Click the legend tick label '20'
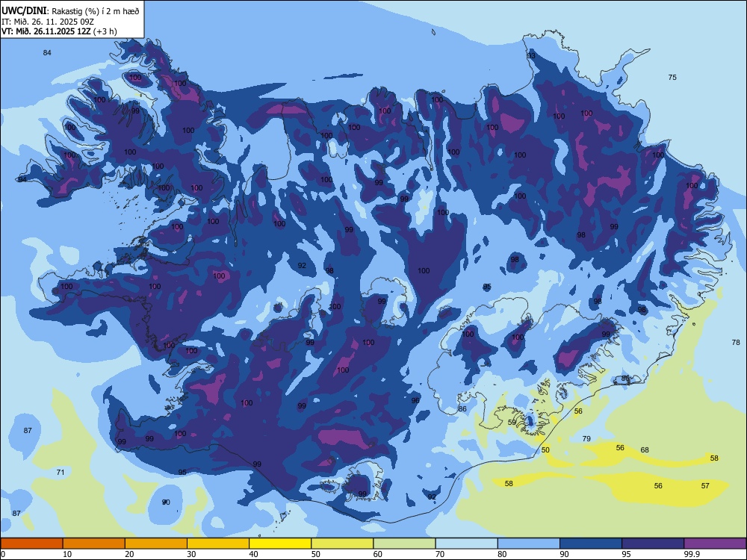The image size is (747, 560). (x=129, y=554)
